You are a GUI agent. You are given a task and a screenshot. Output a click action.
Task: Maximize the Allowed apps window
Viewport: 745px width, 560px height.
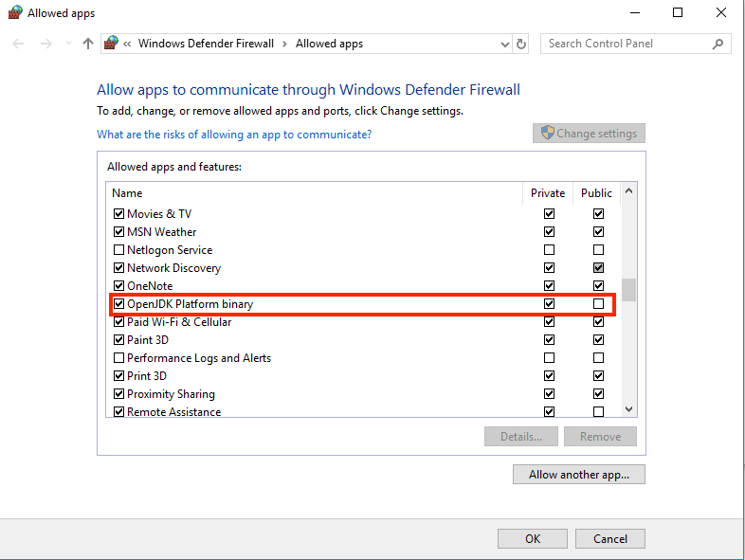point(678,13)
